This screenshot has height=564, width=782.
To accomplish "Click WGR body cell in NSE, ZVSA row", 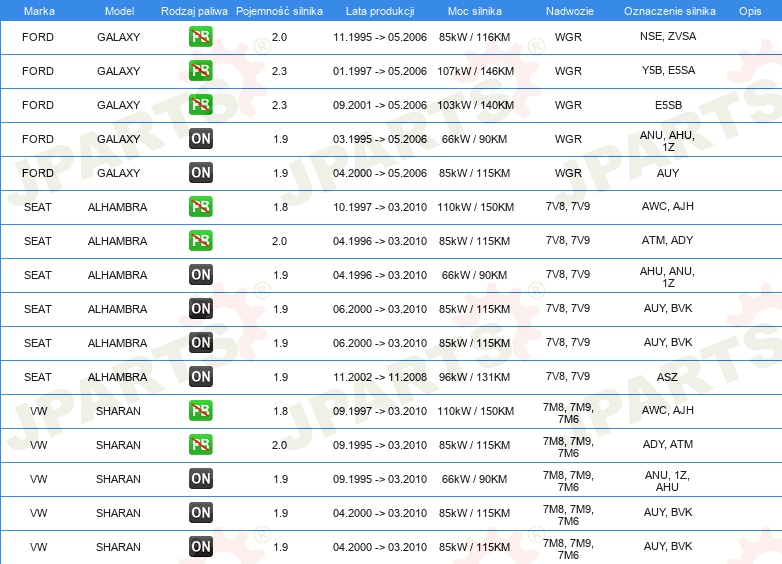I will pyautogui.click(x=569, y=37).
